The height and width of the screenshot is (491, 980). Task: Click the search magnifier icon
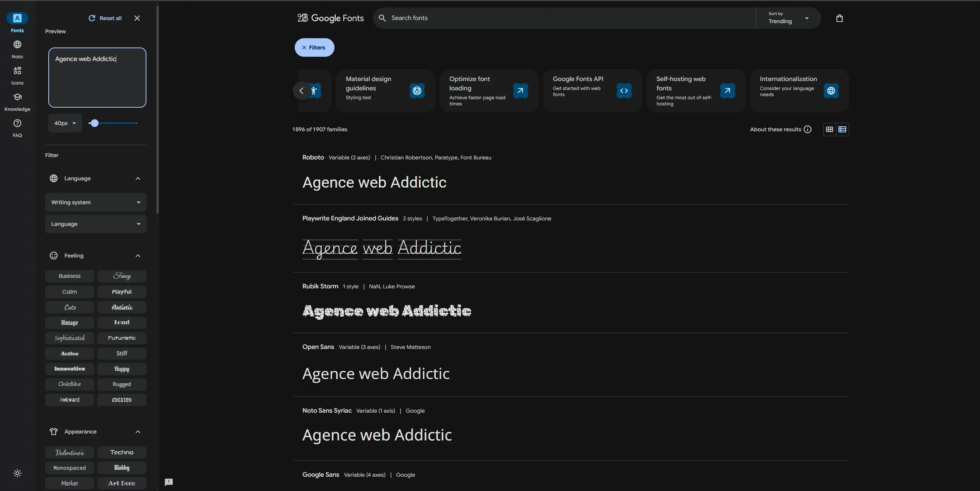tap(382, 18)
